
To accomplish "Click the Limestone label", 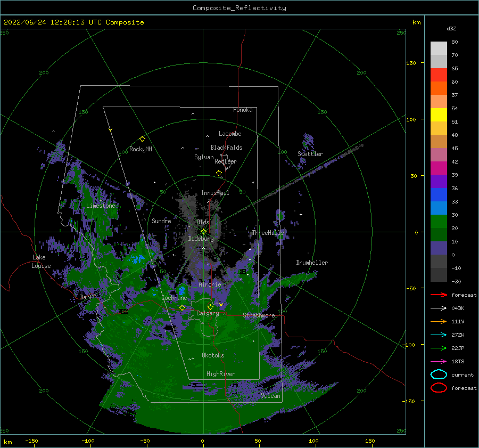I will click(101, 206).
